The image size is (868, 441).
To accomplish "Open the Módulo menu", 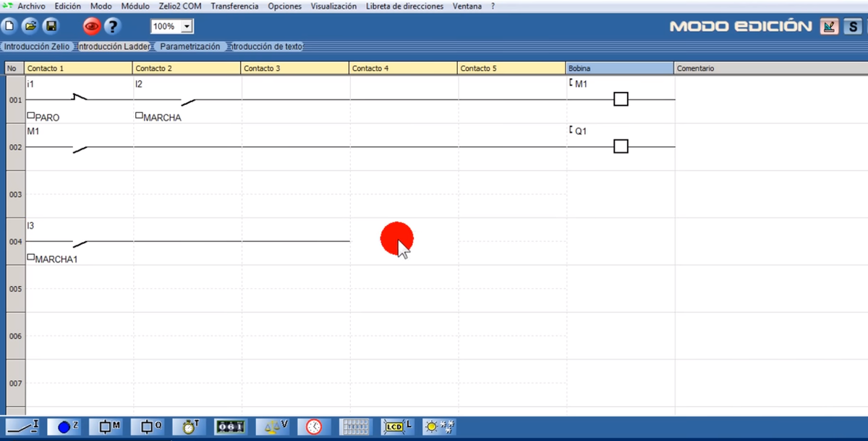I will (135, 6).
